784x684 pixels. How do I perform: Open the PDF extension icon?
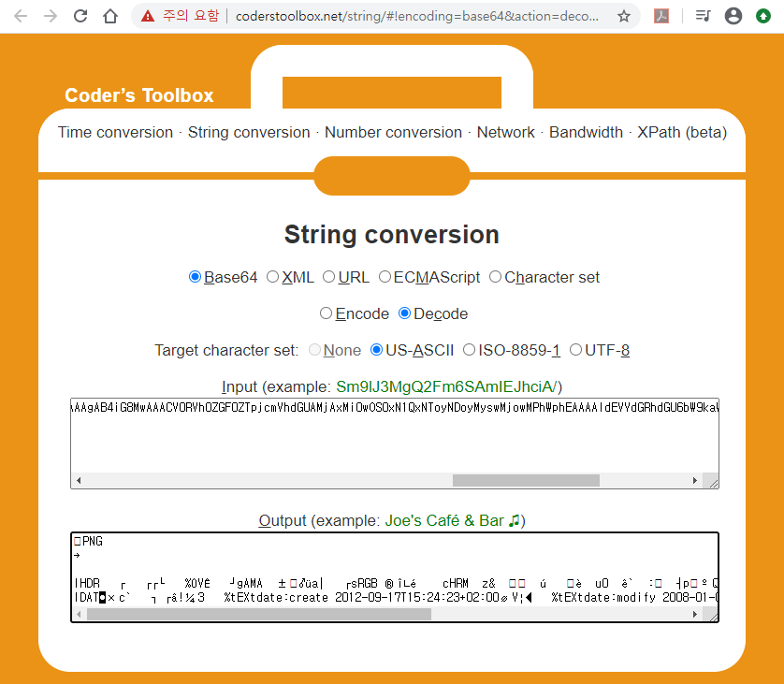click(661, 16)
